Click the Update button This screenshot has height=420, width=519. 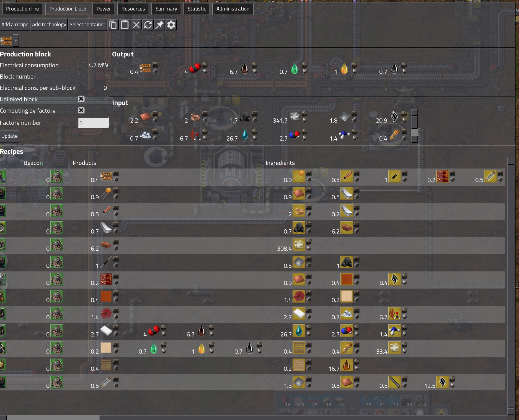9,136
